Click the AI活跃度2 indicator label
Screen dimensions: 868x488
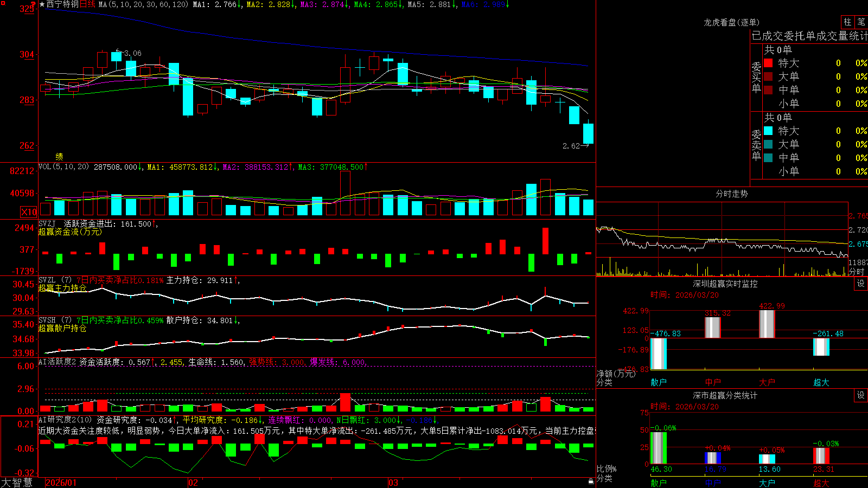tap(58, 362)
